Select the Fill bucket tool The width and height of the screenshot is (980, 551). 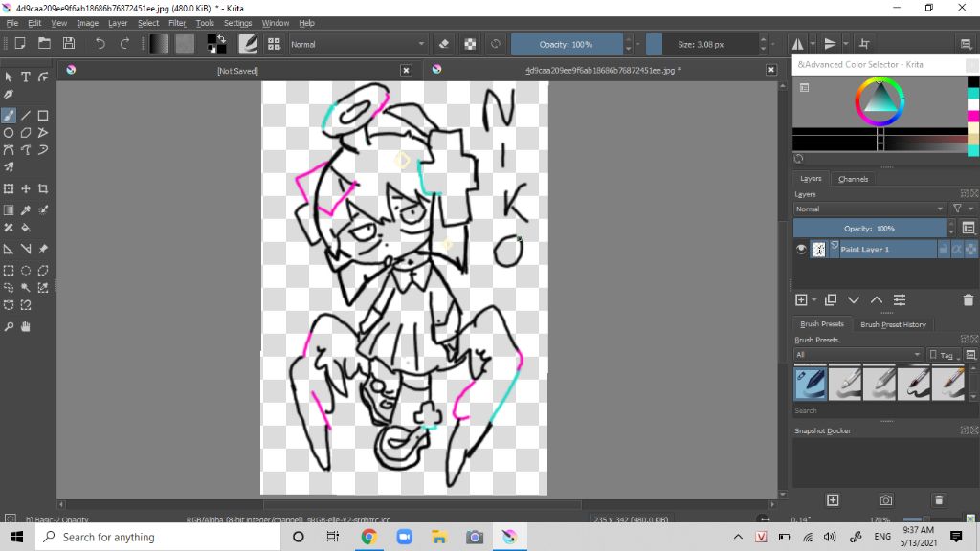(x=26, y=228)
